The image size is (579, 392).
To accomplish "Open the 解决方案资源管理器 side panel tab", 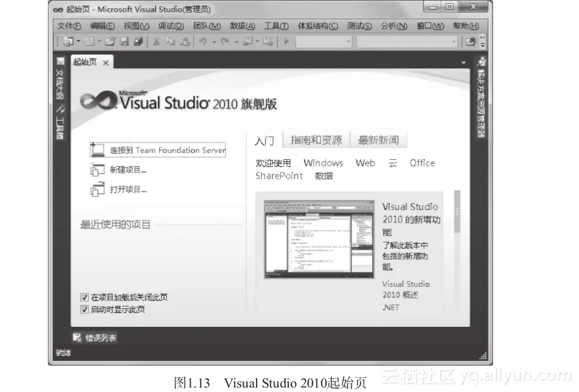I will pyautogui.click(x=481, y=97).
